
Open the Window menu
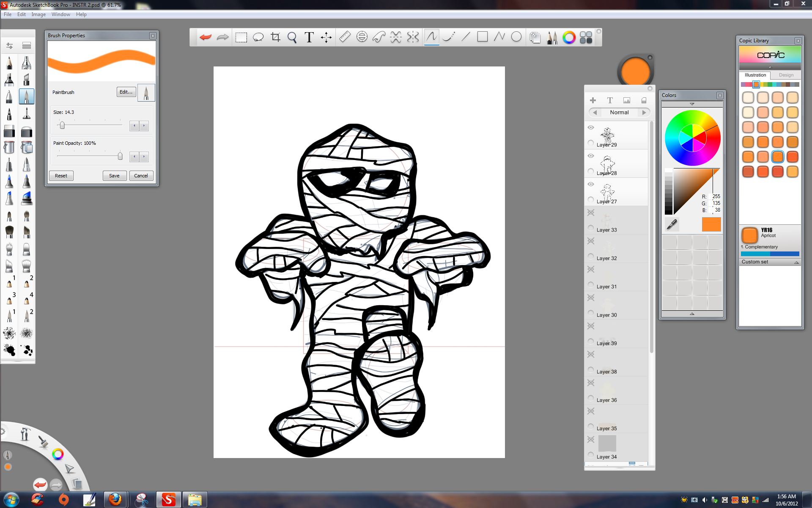(61, 14)
